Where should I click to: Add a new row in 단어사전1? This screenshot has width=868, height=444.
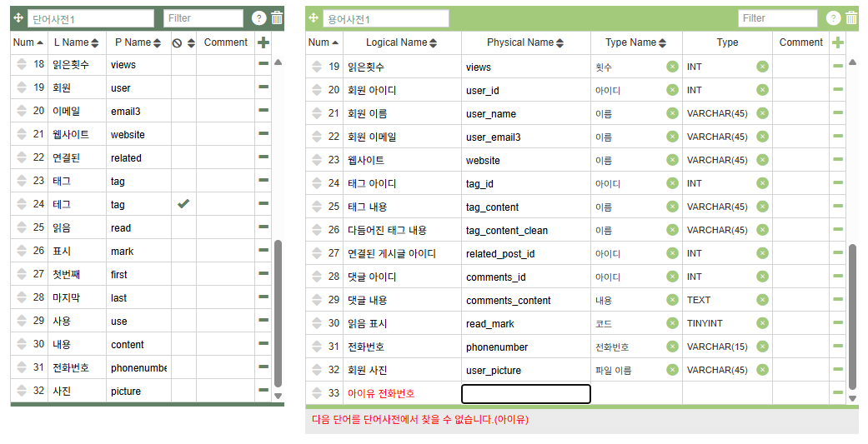263,42
